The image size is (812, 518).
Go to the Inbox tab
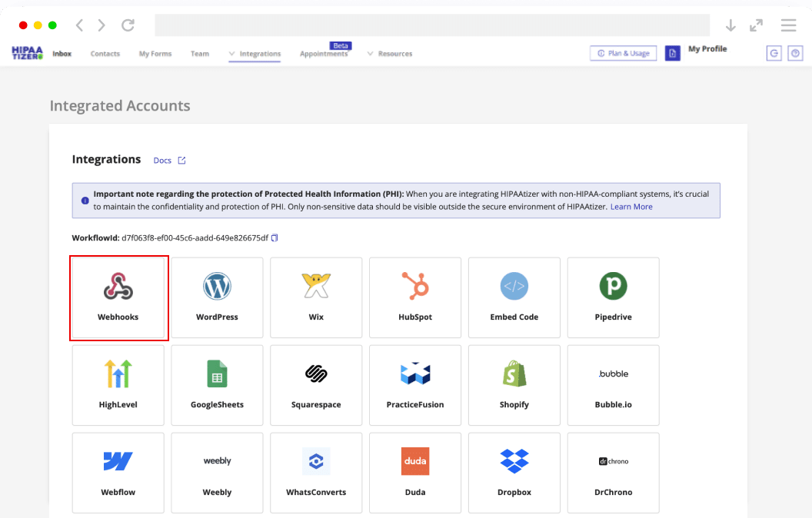click(x=62, y=53)
